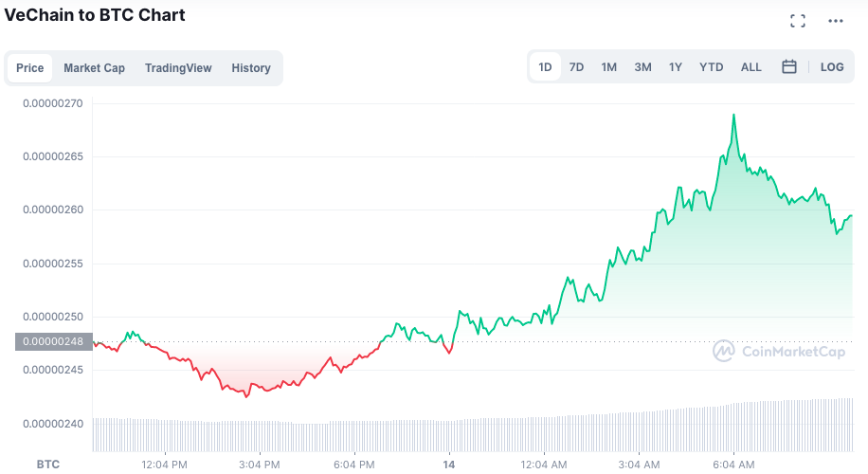
Task: Select the 1M time range
Action: [609, 67]
